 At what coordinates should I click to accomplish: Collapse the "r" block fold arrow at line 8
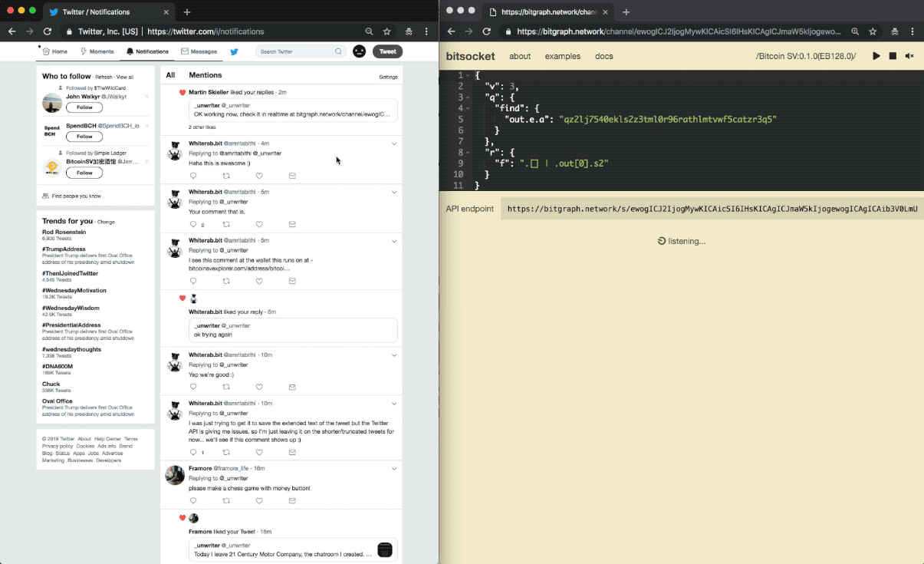click(469, 153)
